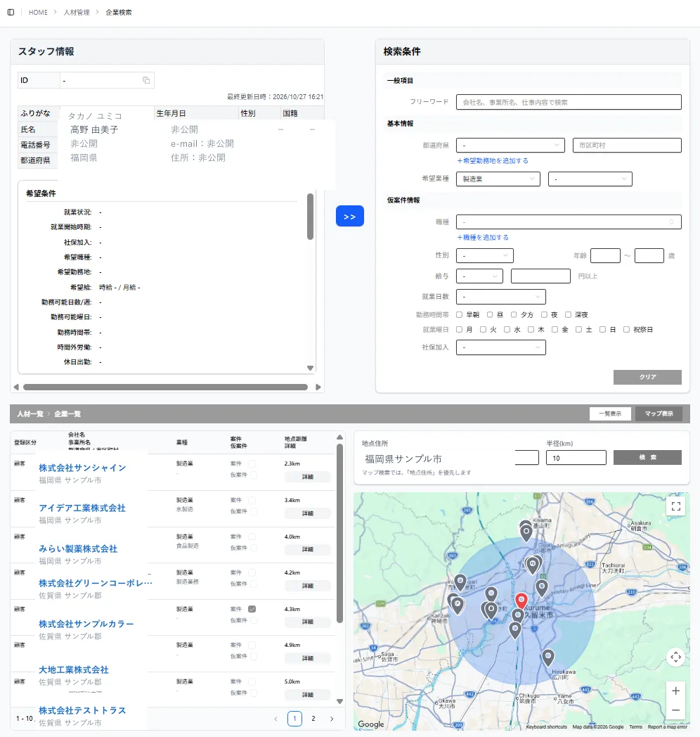
Task: Click the 希望条件 vertical scrollbar thumb
Action: click(x=310, y=216)
